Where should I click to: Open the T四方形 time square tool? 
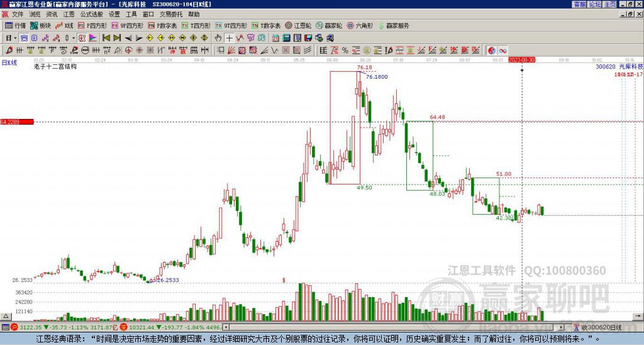pos(196,25)
